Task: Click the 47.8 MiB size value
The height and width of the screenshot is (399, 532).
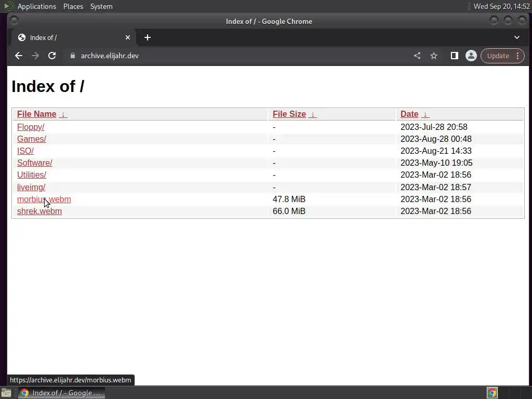Action: point(289,199)
